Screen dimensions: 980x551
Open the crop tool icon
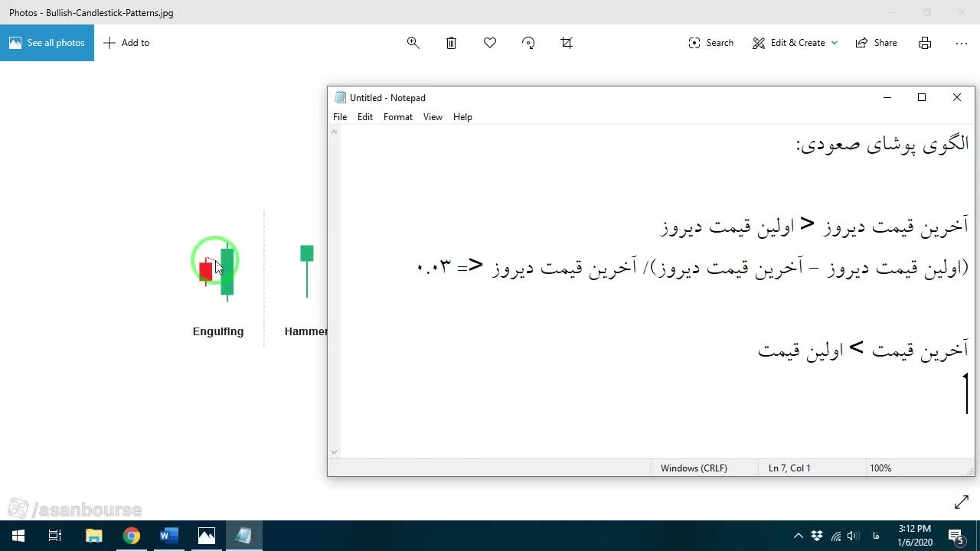[567, 43]
